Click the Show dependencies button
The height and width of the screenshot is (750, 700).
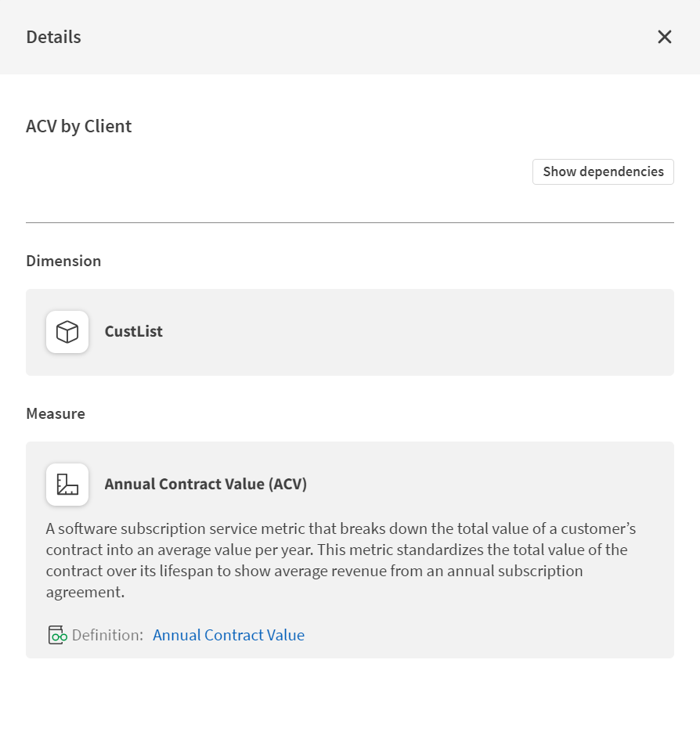(x=603, y=172)
